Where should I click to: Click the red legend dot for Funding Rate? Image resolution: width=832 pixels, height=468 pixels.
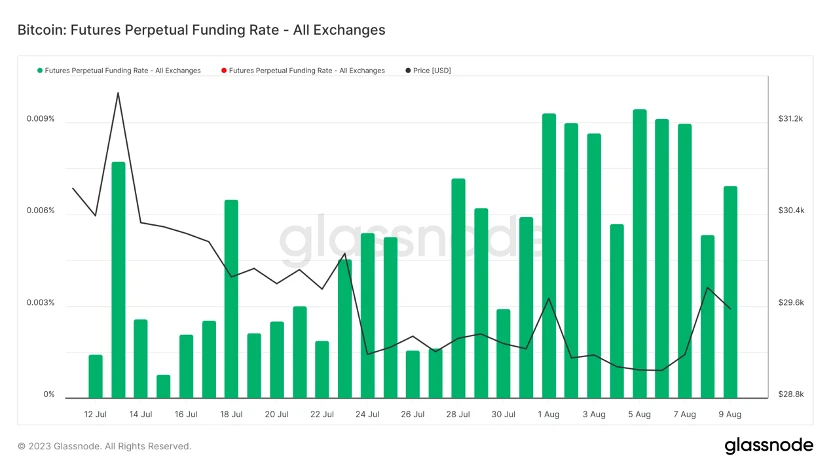223,71
